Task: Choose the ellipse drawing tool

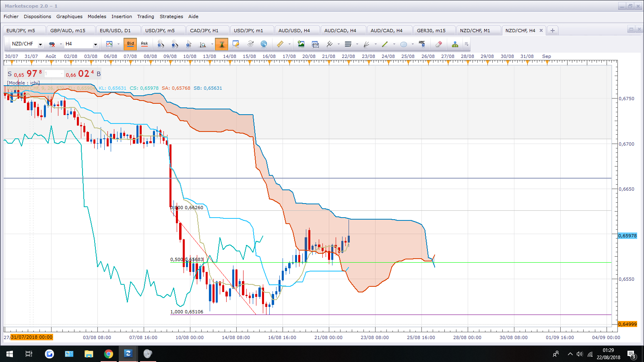Action: (x=404, y=44)
